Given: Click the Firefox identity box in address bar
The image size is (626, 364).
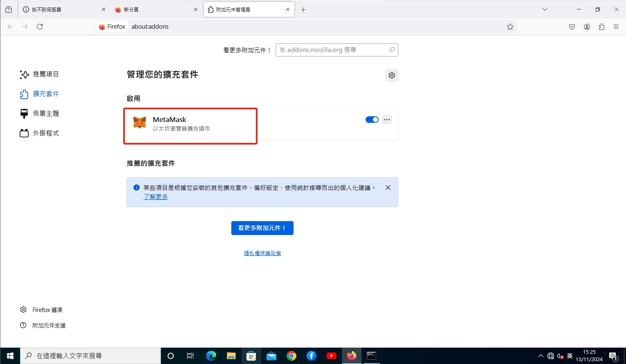Looking at the screenshot, I should [x=112, y=27].
